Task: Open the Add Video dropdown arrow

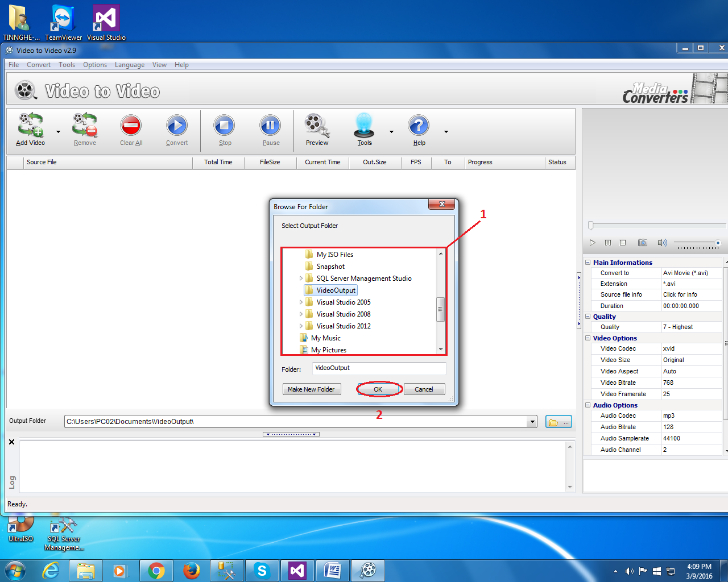Action: click(x=58, y=132)
